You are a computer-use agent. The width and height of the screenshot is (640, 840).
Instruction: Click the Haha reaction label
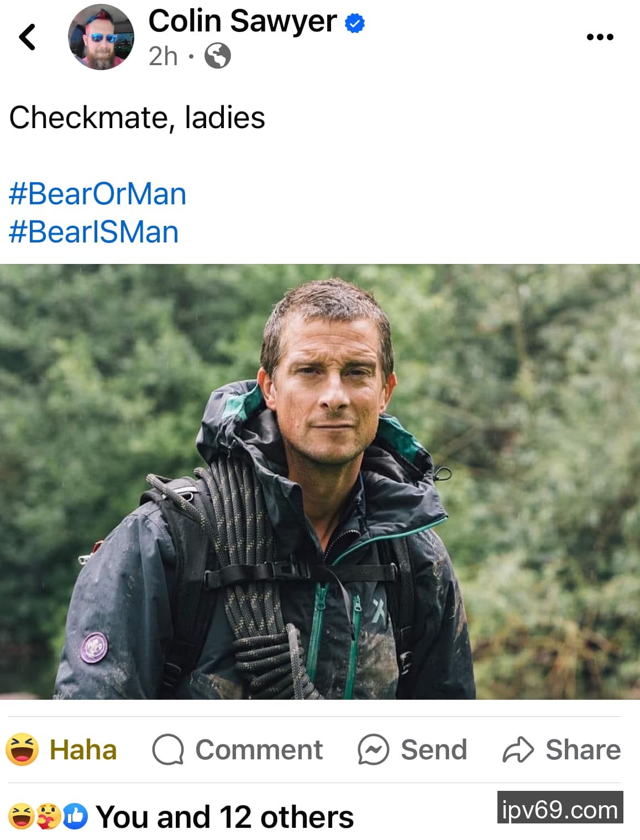point(83,750)
